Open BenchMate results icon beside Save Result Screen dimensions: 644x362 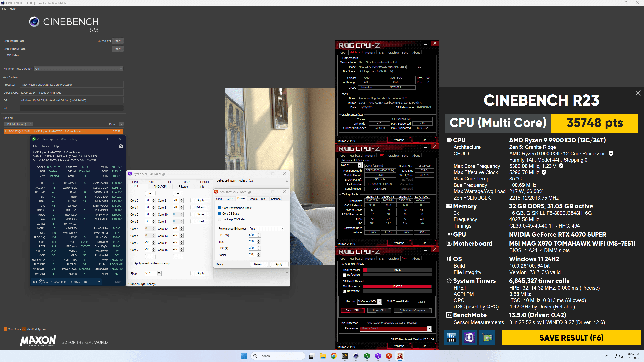click(451, 338)
